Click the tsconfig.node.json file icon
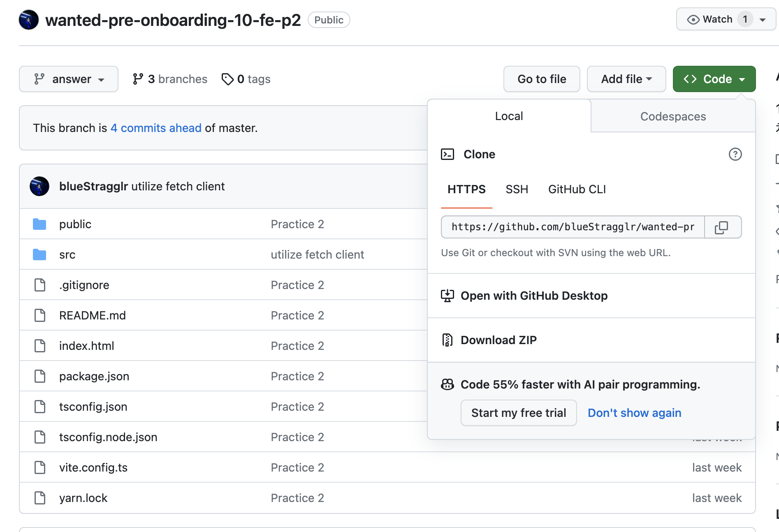Screen dimensions: 779x532 coord(40,437)
